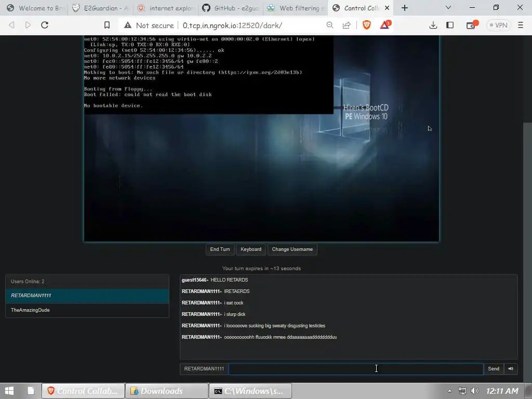Bookmark this page with the bookmark icon
532x399 pixels.
coord(107,25)
